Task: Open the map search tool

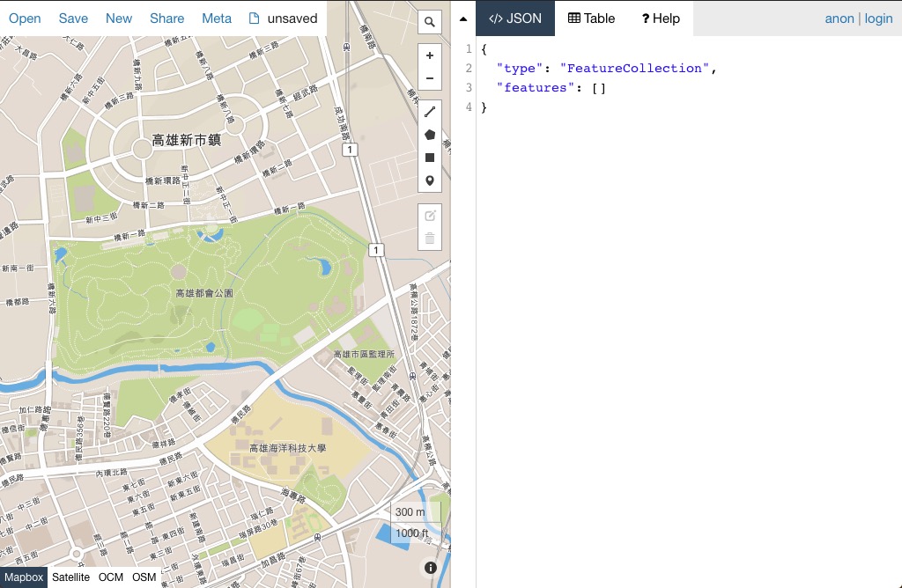Action: 429,22
